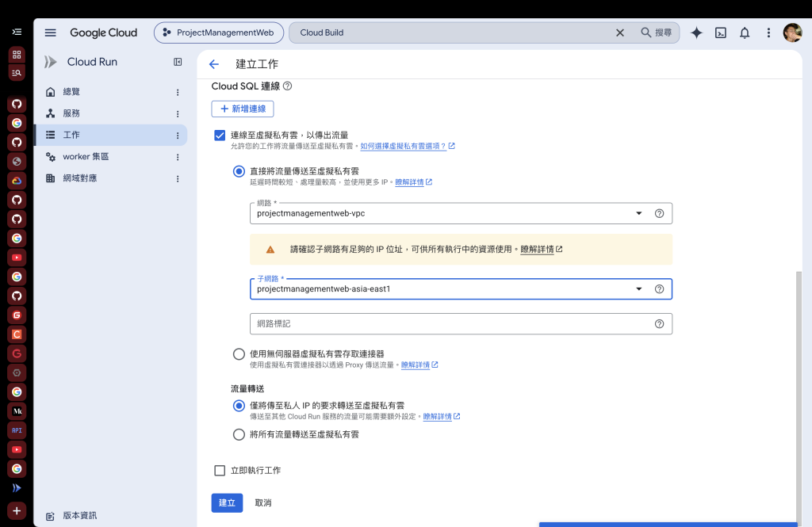Open 瞭解詳情 link under connector option
Screen dimensions: 812x527
(419, 365)
